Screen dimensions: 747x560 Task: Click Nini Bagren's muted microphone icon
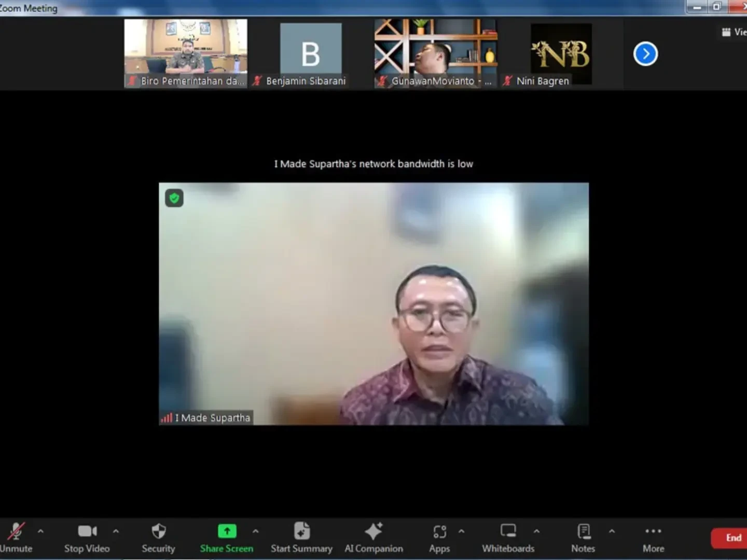click(x=507, y=81)
